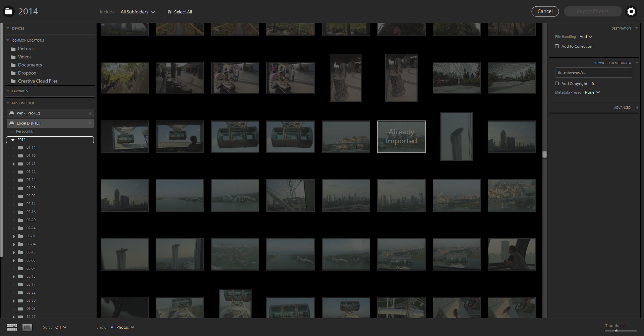The height and width of the screenshot is (336, 644).
Task: Expand the Advanced panel
Action: pos(637,107)
